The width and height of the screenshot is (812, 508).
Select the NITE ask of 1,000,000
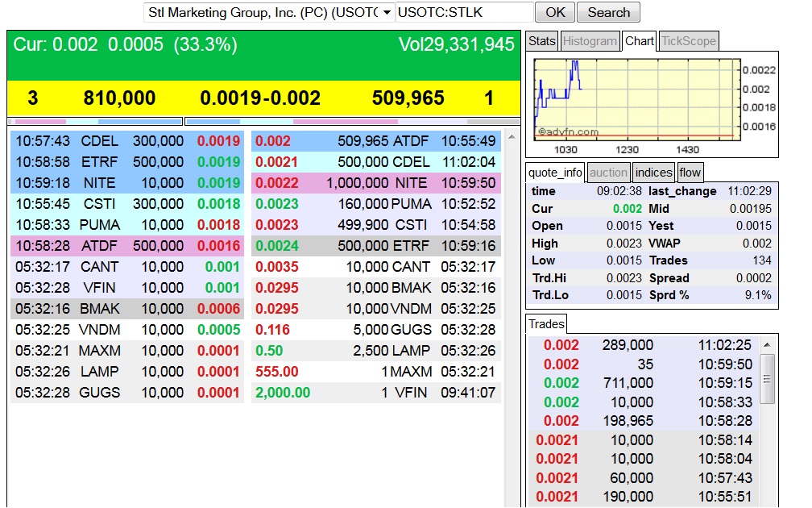376,183
